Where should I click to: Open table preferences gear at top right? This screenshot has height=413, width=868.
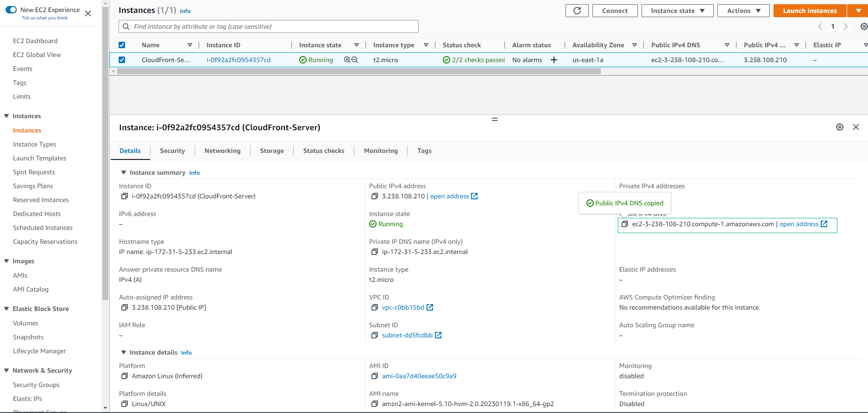click(864, 26)
